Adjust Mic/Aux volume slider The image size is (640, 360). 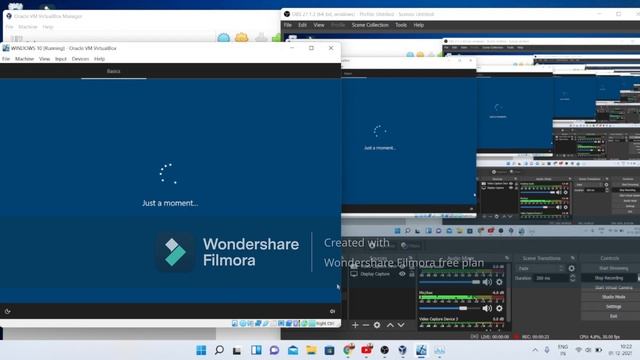(x=450, y=308)
